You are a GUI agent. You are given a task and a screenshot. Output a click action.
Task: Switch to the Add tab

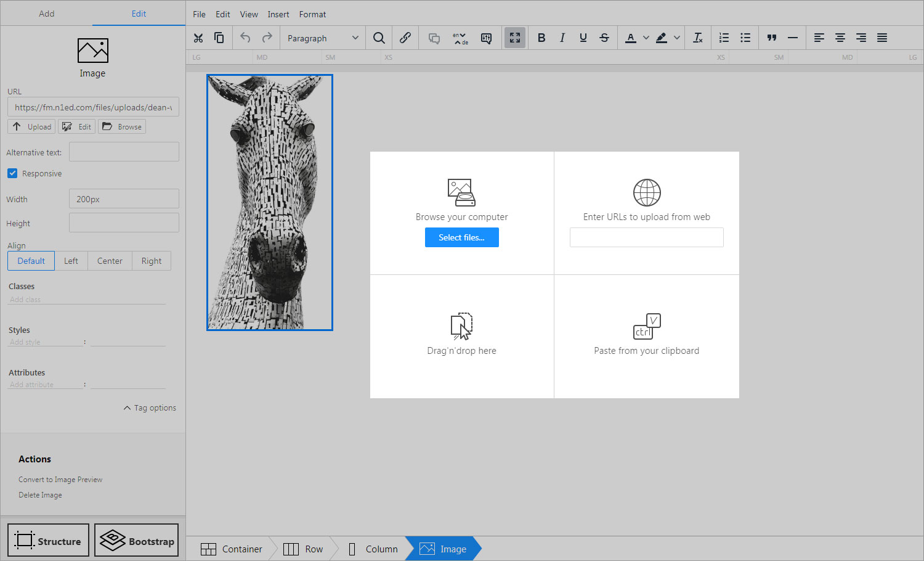47,13
